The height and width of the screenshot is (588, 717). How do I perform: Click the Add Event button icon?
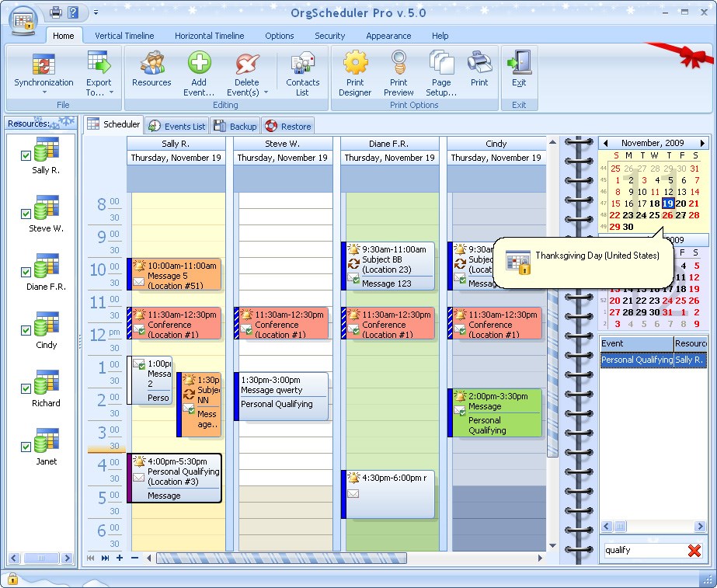[200, 63]
